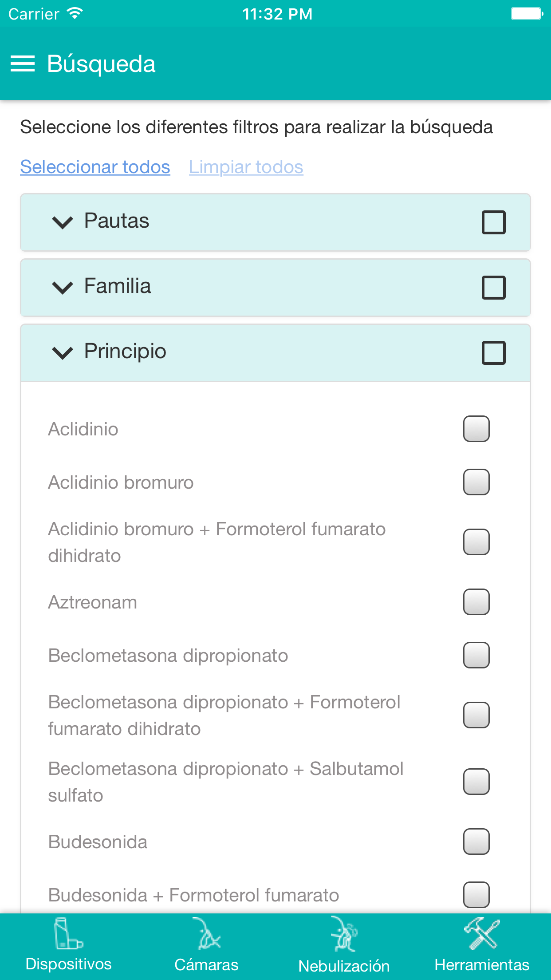Tap the Dispositivos inhaler icon

(68, 933)
